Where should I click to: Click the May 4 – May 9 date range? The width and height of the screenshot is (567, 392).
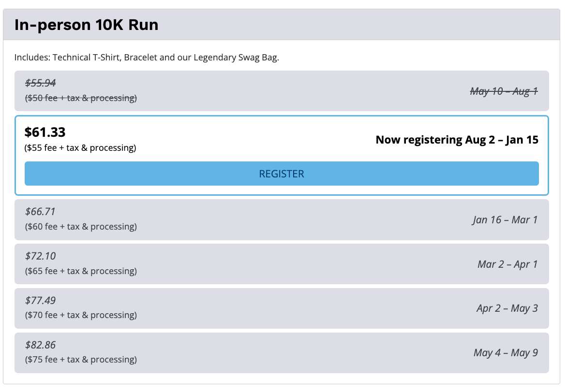pyautogui.click(x=506, y=353)
